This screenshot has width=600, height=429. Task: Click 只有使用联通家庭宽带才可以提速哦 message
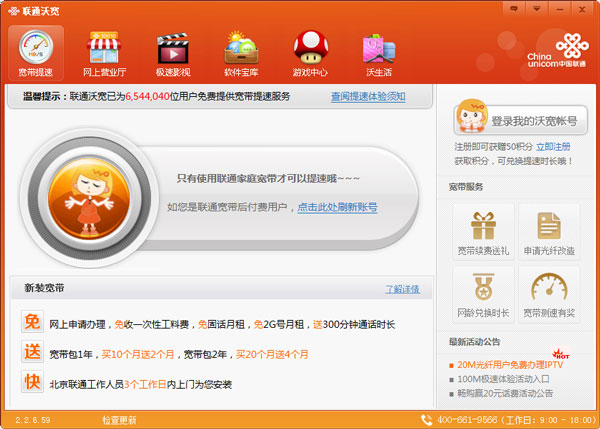click(268, 179)
